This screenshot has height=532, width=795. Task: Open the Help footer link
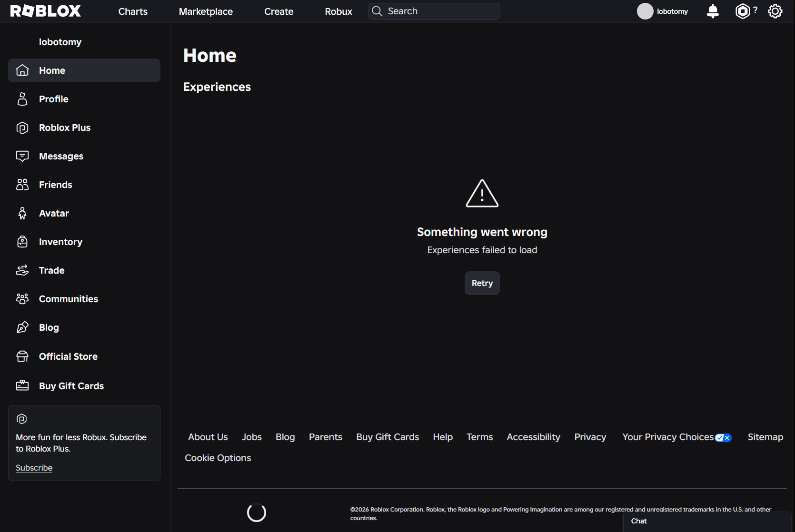(443, 437)
